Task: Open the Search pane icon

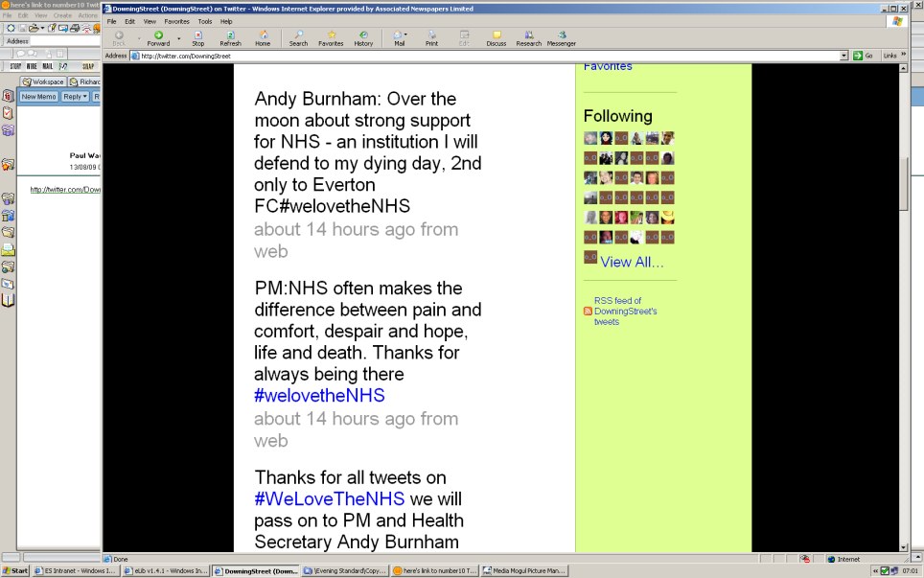Action: point(299,37)
